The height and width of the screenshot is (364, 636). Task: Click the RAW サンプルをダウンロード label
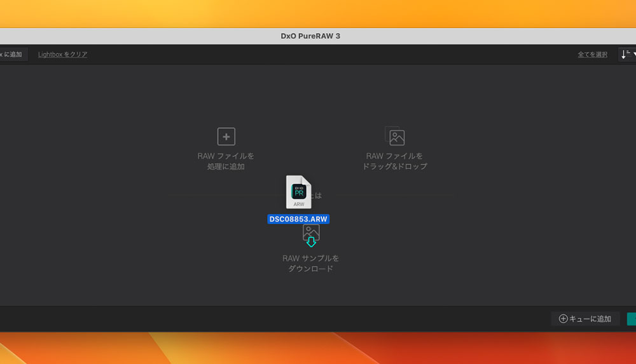(x=311, y=263)
